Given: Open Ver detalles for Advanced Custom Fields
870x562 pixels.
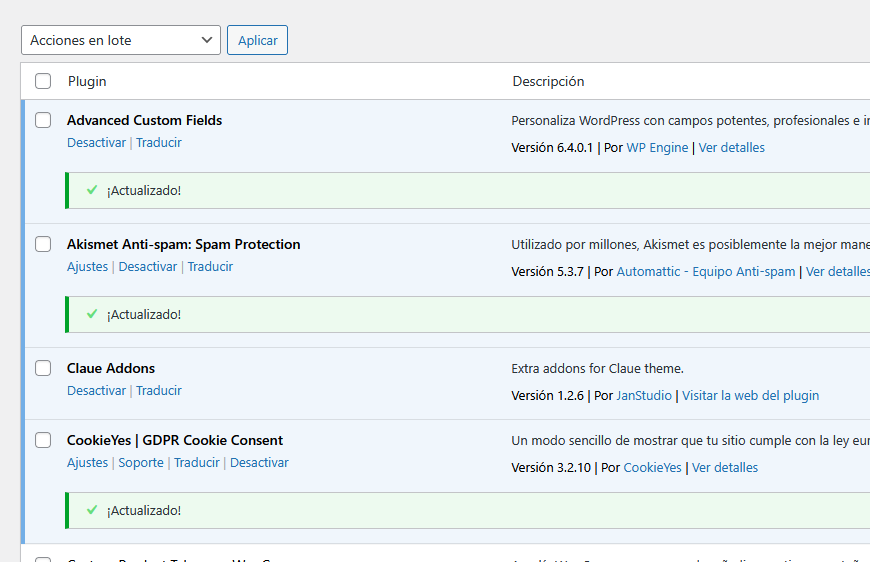Looking at the screenshot, I should 731,148.
